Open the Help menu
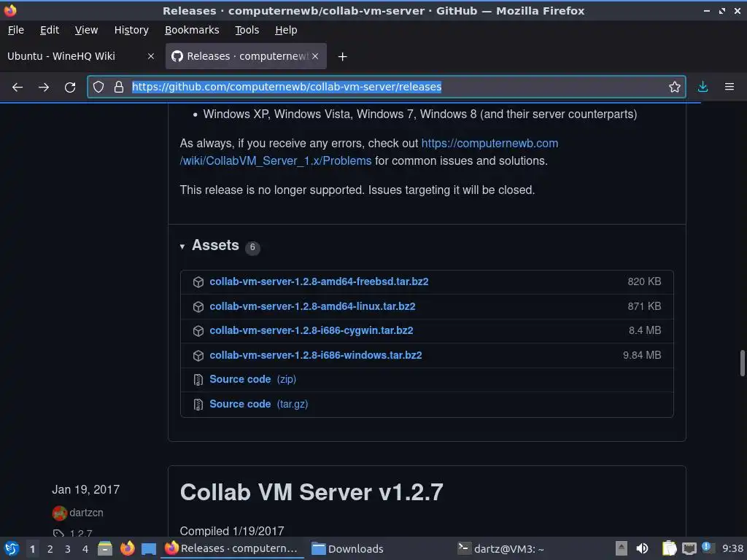This screenshot has width=747, height=560. click(x=286, y=30)
